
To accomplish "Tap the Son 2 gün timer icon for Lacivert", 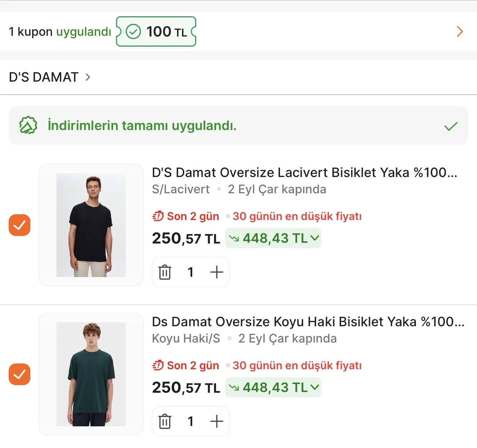I will (158, 216).
